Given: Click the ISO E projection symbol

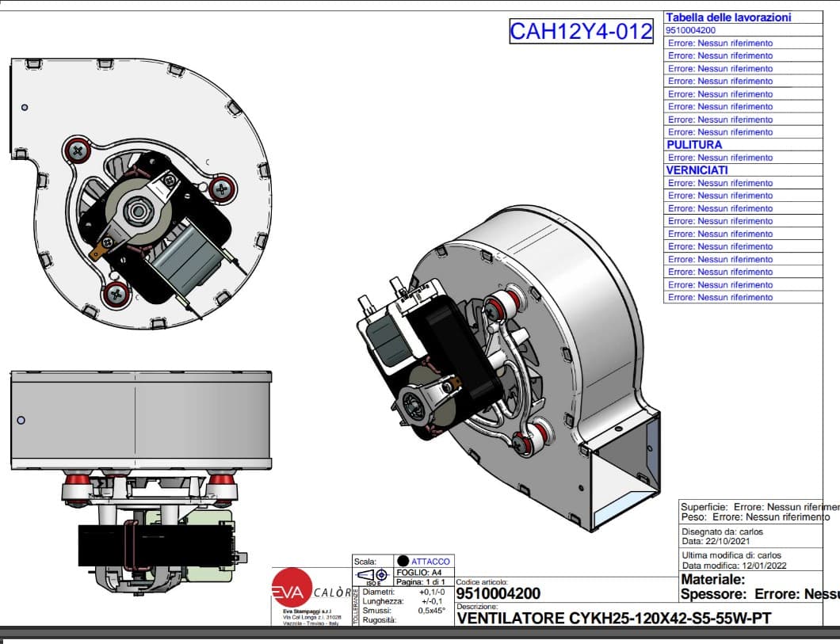Looking at the screenshot, I should [x=372, y=576].
